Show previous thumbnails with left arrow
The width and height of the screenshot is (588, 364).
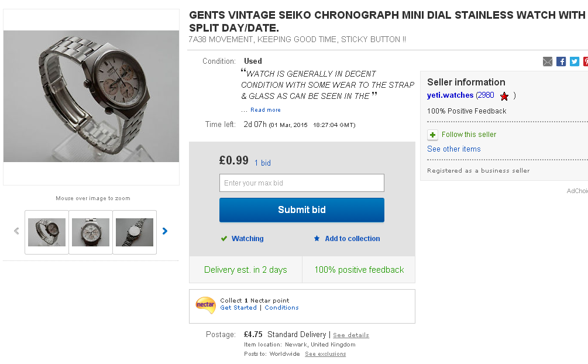pyautogui.click(x=16, y=231)
